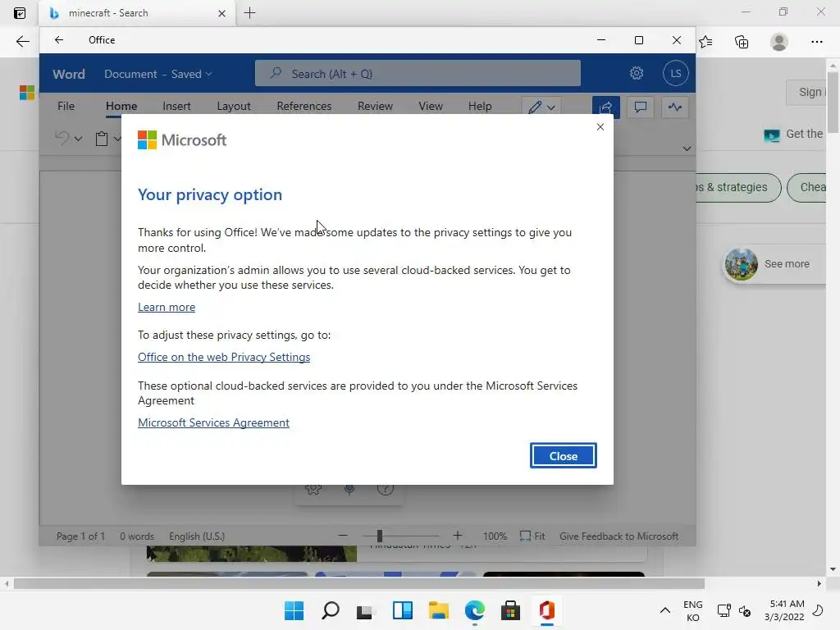Click the Undo icon
The width and height of the screenshot is (840, 630).
[62, 138]
